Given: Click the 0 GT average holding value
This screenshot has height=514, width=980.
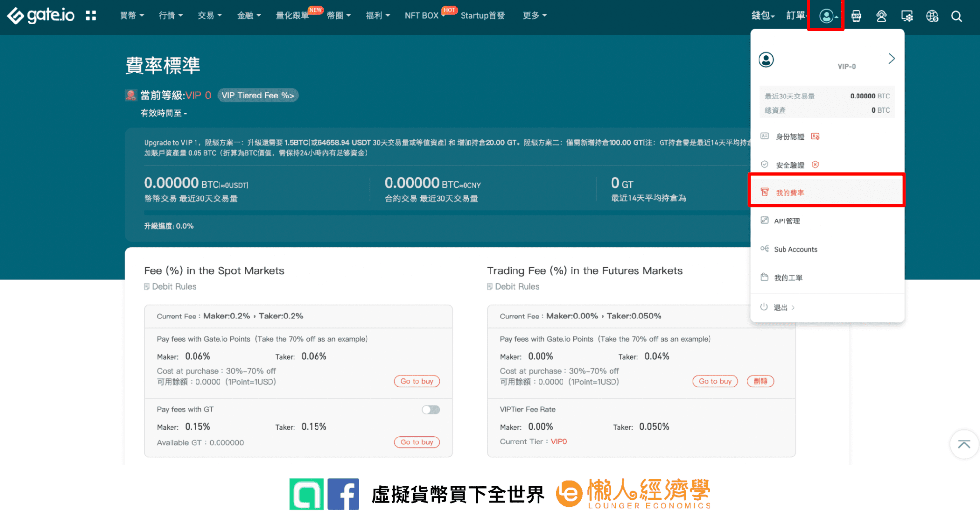Looking at the screenshot, I should pos(622,183).
